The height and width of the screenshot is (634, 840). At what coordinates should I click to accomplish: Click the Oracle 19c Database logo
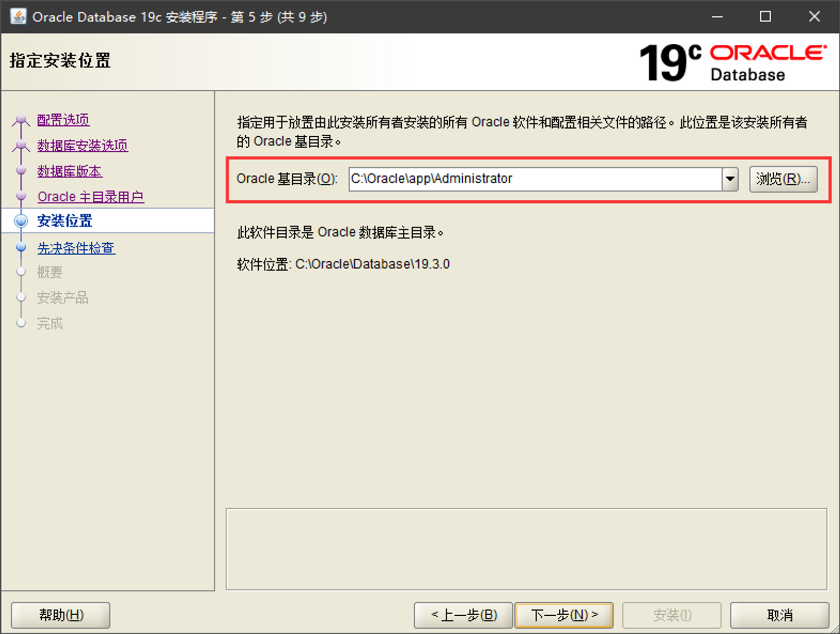[x=732, y=63]
